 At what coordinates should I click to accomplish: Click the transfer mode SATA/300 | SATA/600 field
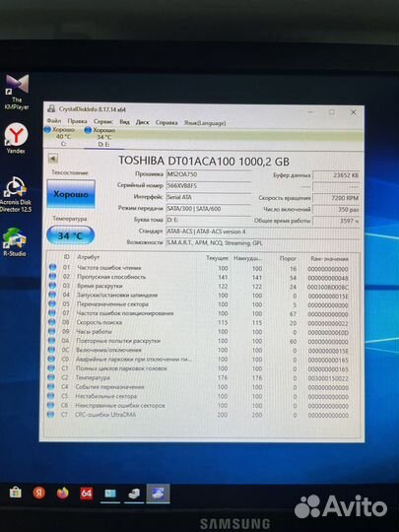[x=209, y=209]
